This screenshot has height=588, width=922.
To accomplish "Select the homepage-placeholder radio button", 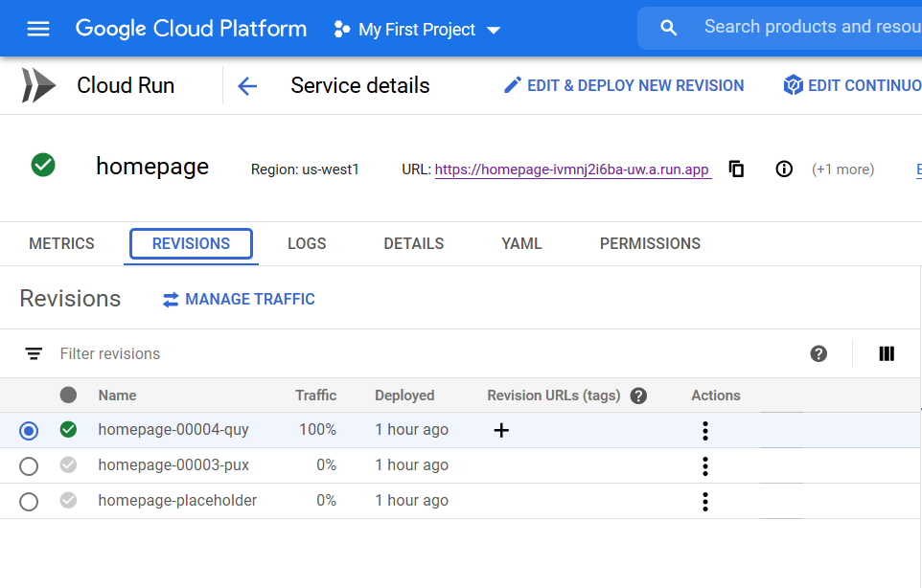I will (29, 502).
